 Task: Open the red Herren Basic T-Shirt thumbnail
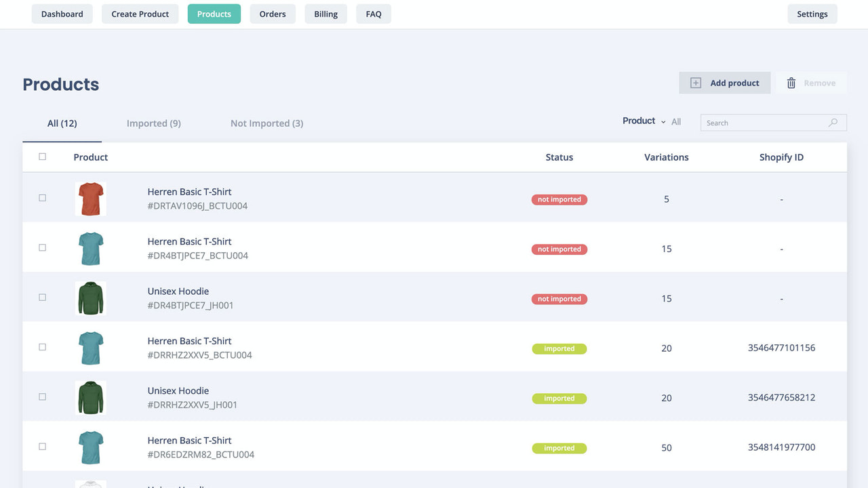click(x=90, y=199)
